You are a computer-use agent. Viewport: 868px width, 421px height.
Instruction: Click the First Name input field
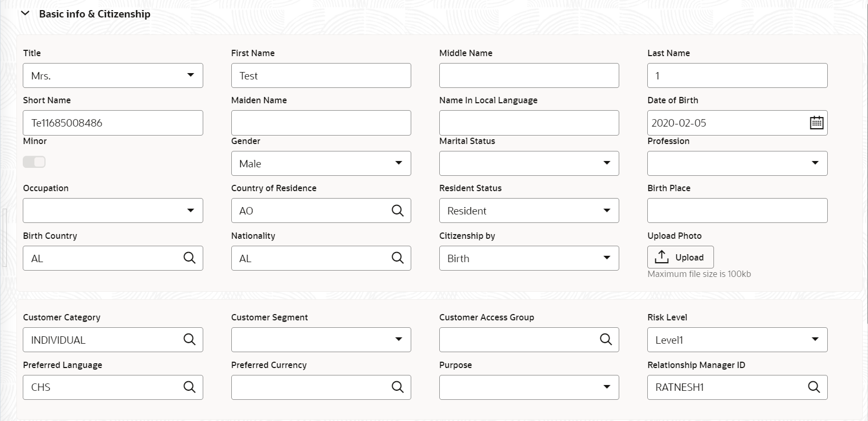pos(321,76)
